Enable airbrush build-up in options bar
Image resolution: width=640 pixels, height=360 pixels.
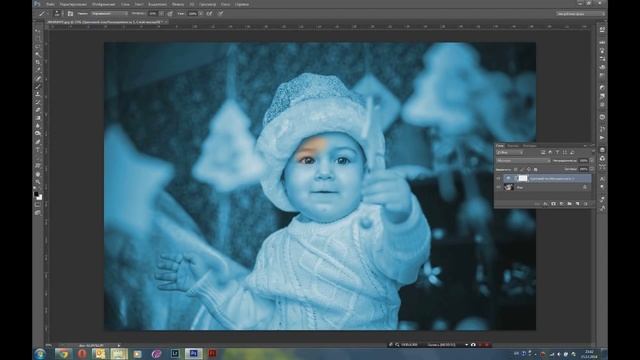click(x=209, y=13)
